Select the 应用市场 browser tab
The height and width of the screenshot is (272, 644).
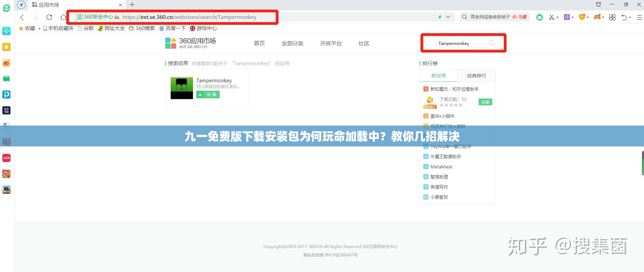click(77, 5)
